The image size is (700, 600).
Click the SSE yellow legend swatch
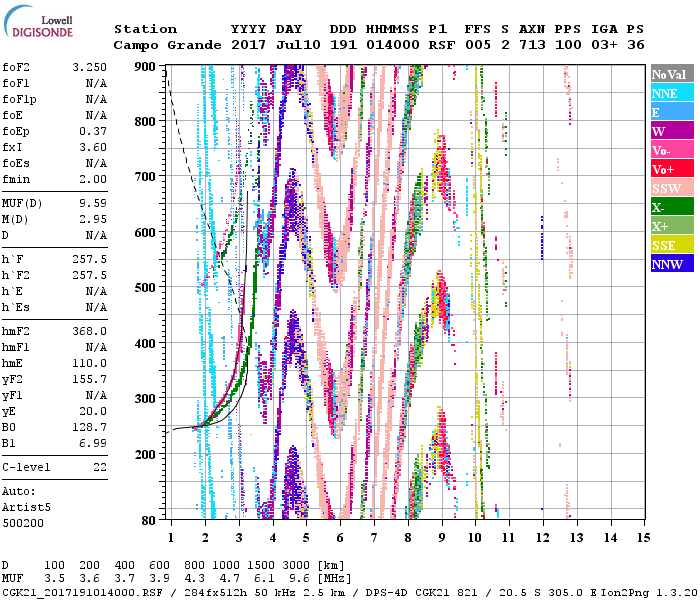669,245
